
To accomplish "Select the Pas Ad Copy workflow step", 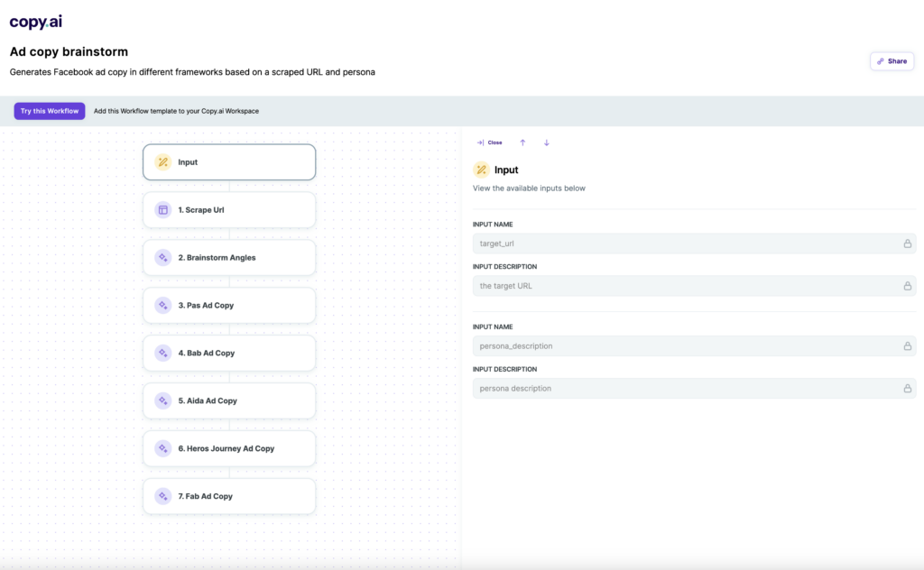I will [228, 305].
